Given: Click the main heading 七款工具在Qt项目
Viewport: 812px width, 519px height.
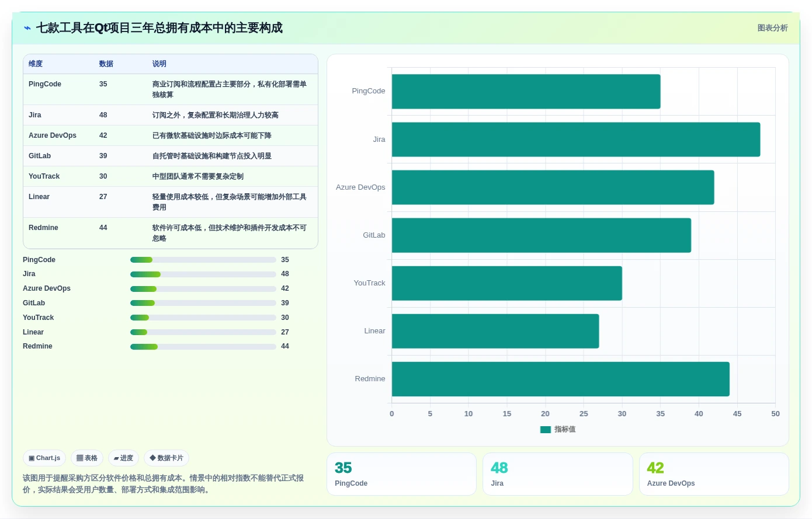Looking at the screenshot, I should pyautogui.click(x=159, y=28).
